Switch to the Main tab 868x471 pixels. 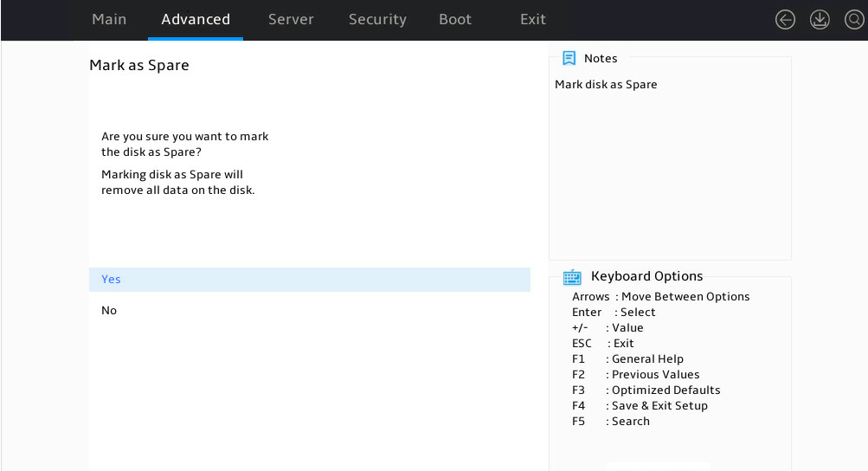pyautogui.click(x=109, y=19)
